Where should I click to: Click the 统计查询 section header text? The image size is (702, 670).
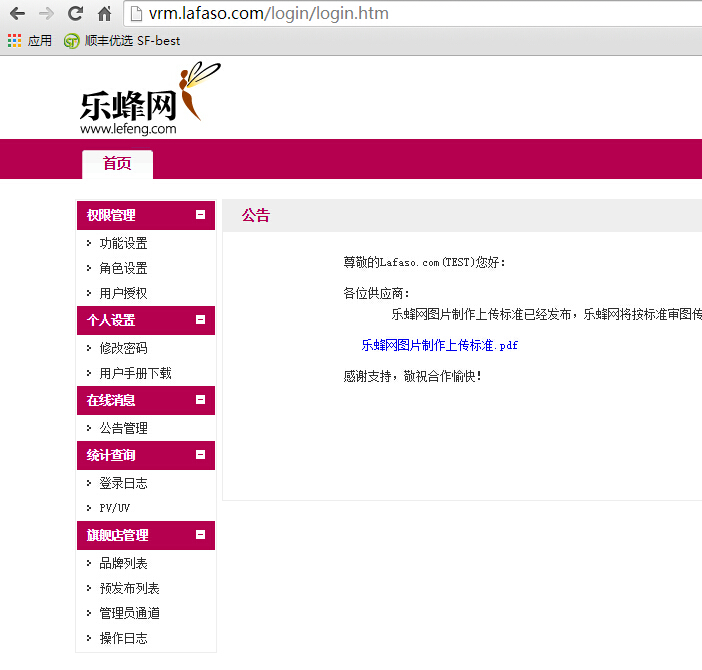(x=111, y=455)
